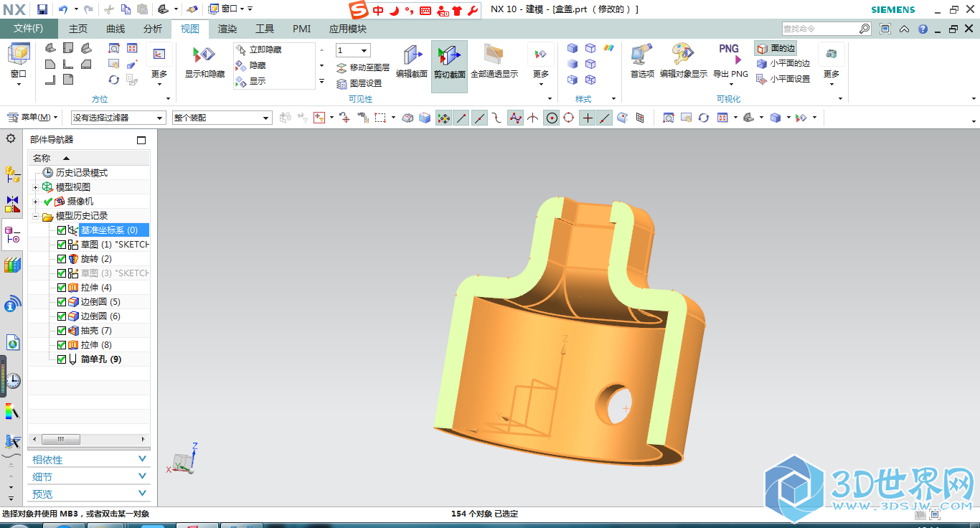Click the Copy icon in title toolbar
The height and width of the screenshot is (528, 980).
[126, 9]
